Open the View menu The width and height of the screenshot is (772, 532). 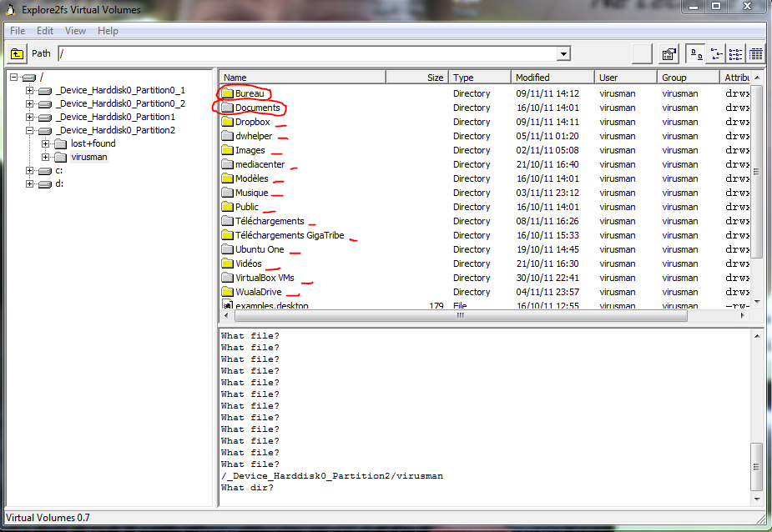tap(75, 31)
